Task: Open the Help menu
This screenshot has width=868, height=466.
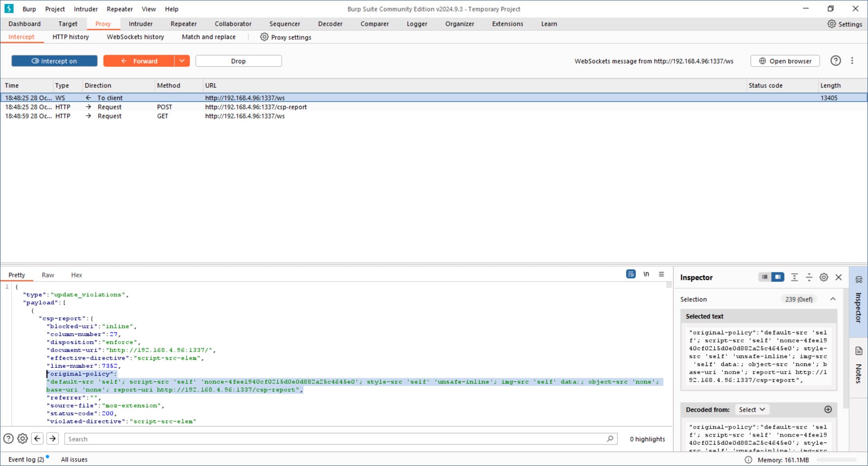Action: click(x=172, y=9)
